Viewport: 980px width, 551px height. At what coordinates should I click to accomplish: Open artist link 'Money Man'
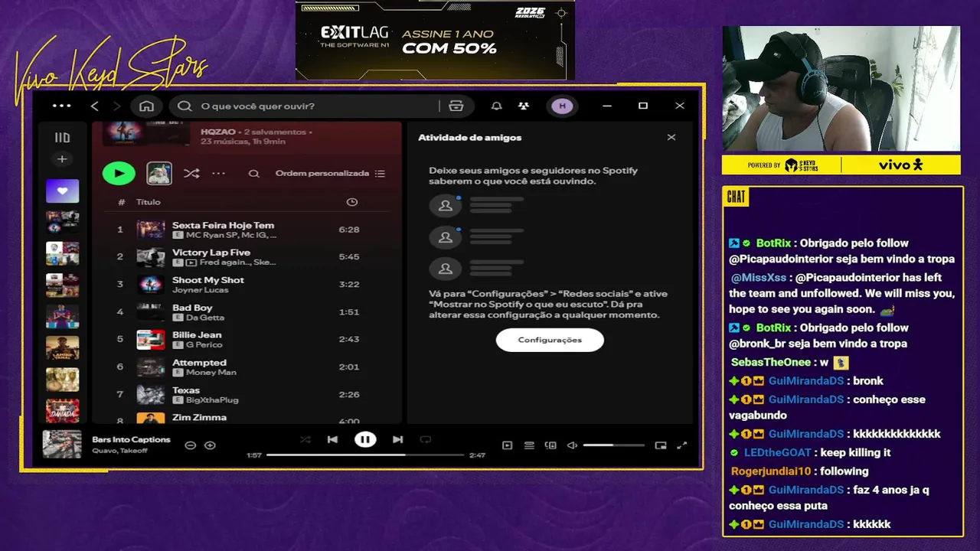click(211, 373)
